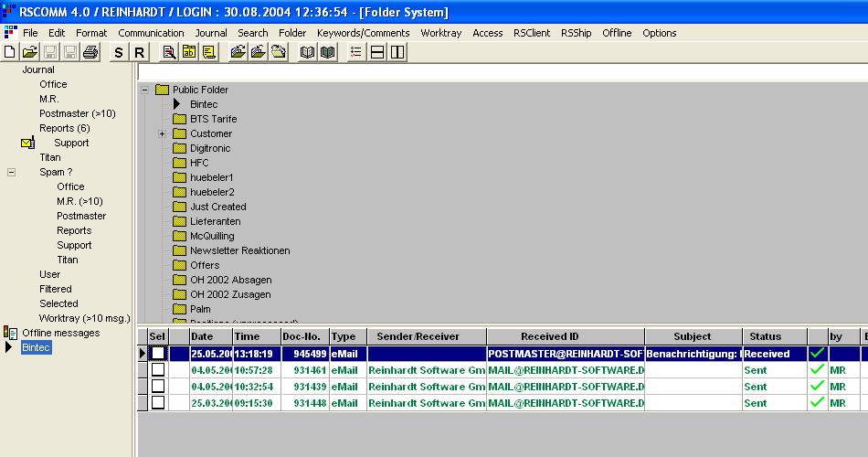Image resolution: width=868 pixels, height=457 pixels.
Task: Sort by the Subject column header
Action: 692,336
